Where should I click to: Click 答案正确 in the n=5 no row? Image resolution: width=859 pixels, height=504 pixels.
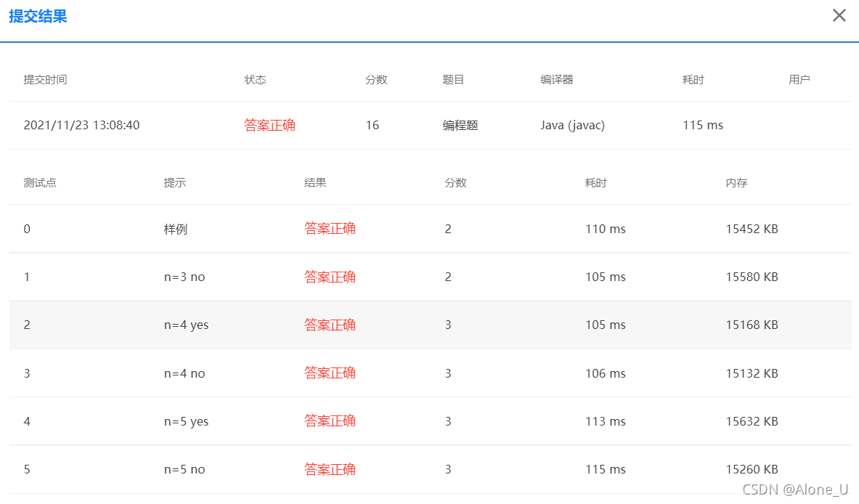point(330,469)
